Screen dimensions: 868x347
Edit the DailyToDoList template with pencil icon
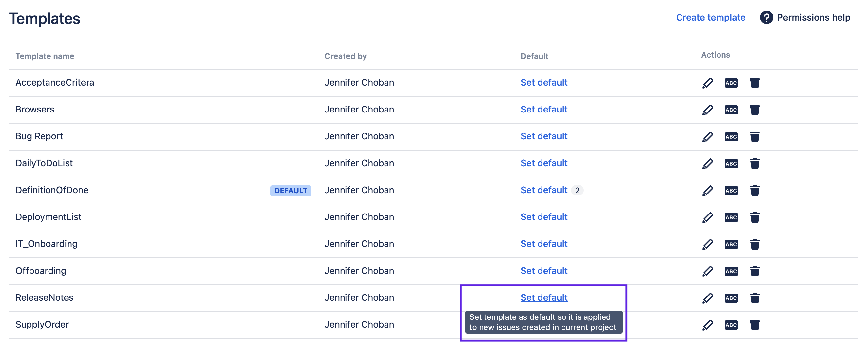[x=707, y=164]
